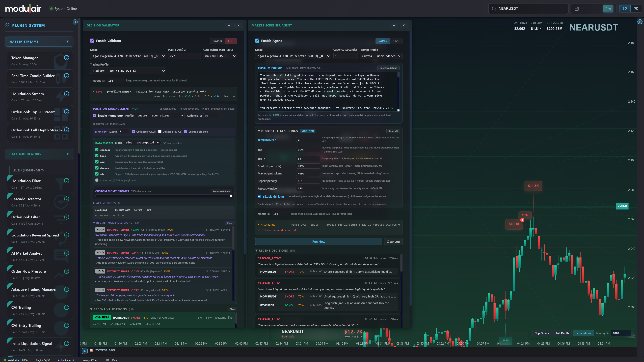Select LIVE mode in Decision Validator

tap(231, 41)
